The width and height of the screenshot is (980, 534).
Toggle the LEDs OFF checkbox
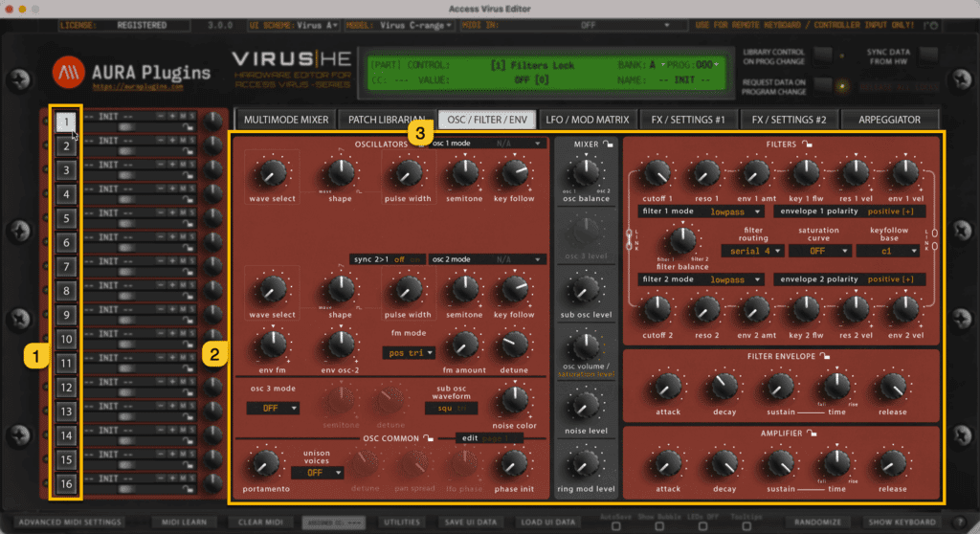coord(702,526)
